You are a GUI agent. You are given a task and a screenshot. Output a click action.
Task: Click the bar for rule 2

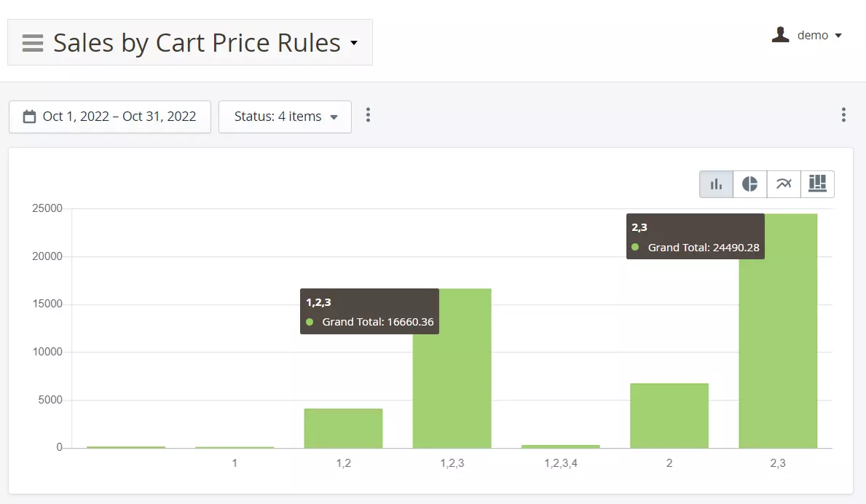tap(669, 415)
